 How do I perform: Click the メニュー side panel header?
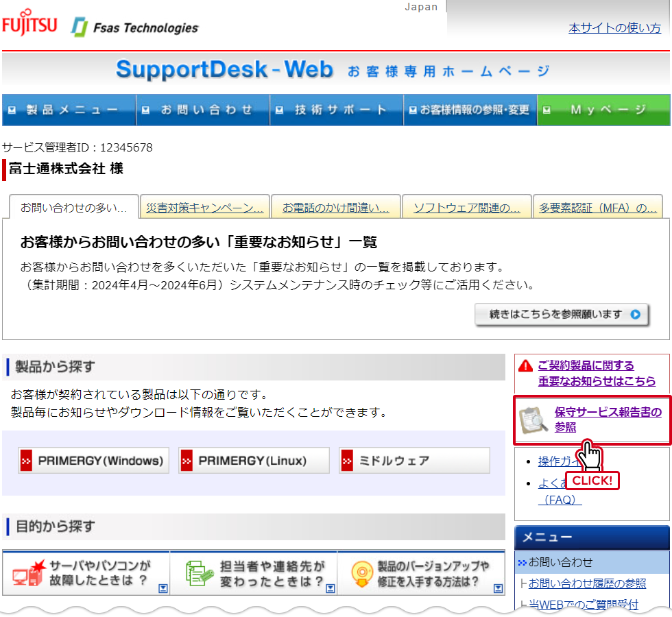[x=592, y=537]
